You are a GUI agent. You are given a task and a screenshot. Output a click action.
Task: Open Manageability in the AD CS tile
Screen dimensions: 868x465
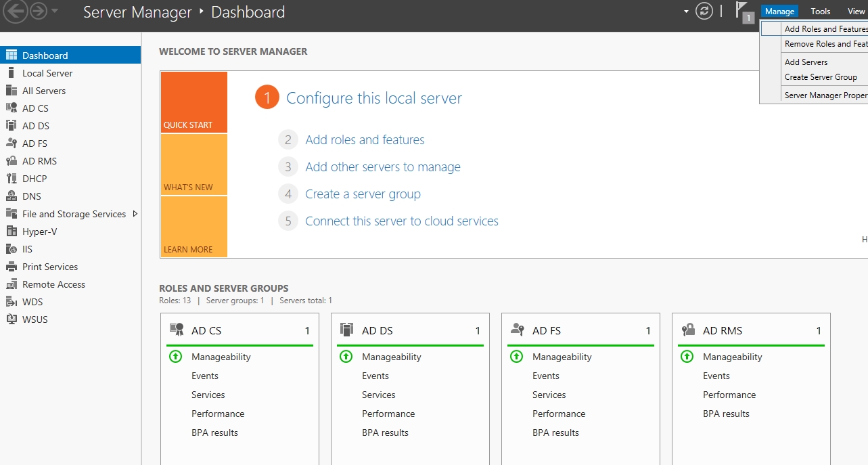pos(221,357)
